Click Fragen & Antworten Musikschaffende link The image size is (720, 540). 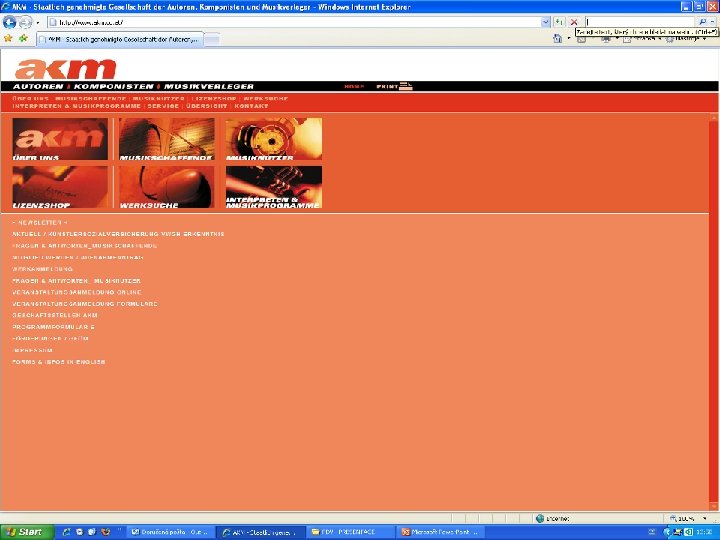tap(84, 246)
